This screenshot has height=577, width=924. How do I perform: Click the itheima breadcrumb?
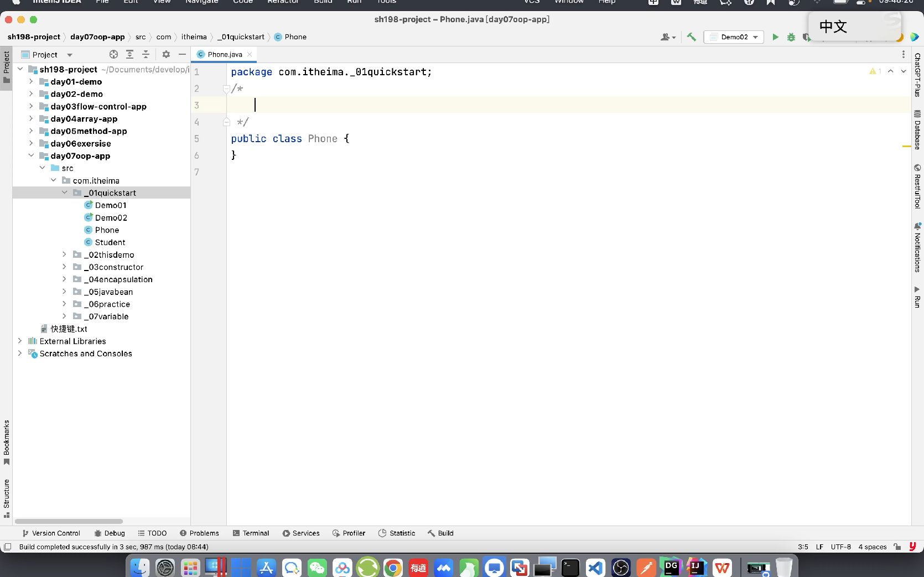click(x=194, y=37)
